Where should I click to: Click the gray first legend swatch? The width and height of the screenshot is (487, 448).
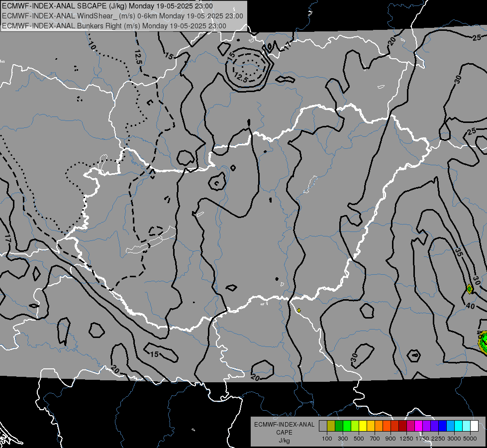pos(323,426)
